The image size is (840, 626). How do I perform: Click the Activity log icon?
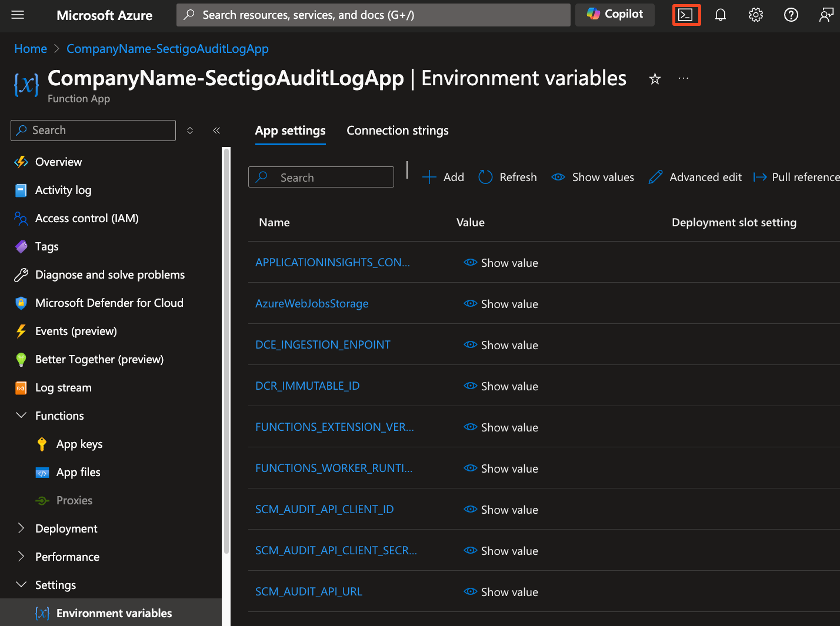(x=21, y=190)
